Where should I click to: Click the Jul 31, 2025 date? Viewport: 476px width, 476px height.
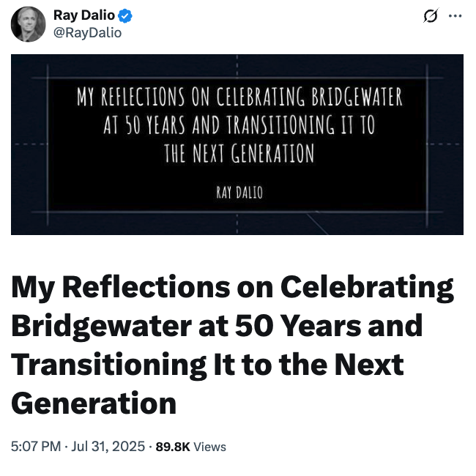point(108,446)
